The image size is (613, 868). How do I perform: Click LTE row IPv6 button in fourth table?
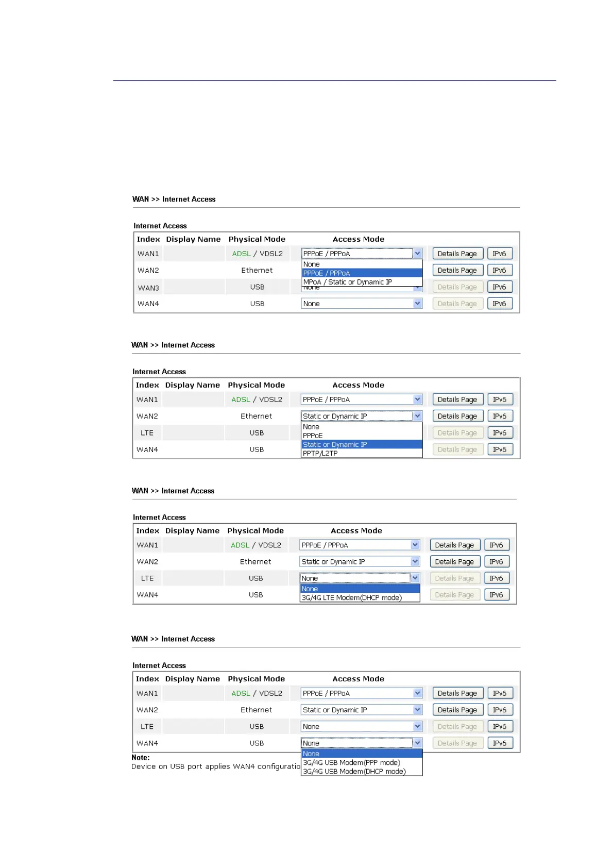(499, 726)
